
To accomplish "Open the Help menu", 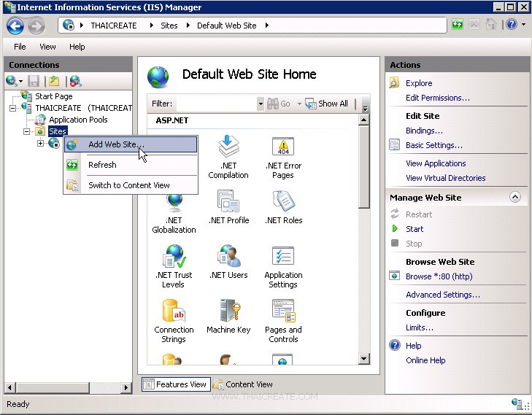I will click(x=77, y=47).
